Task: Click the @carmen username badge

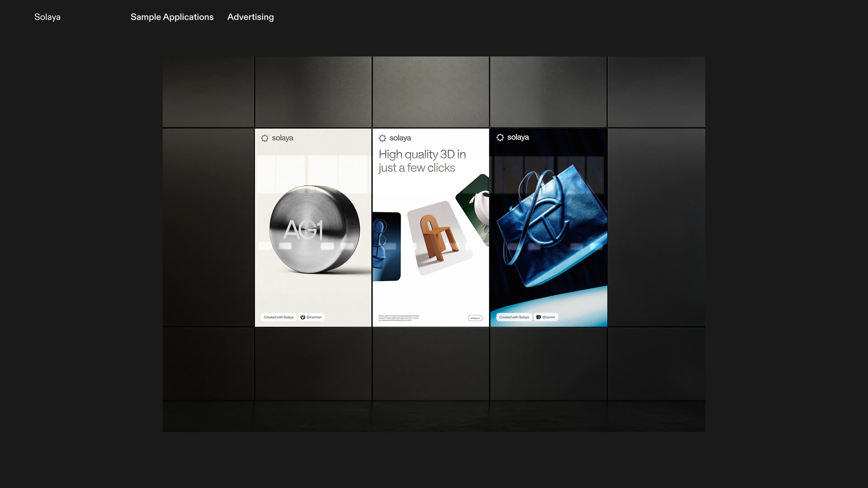Action: coord(313,317)
